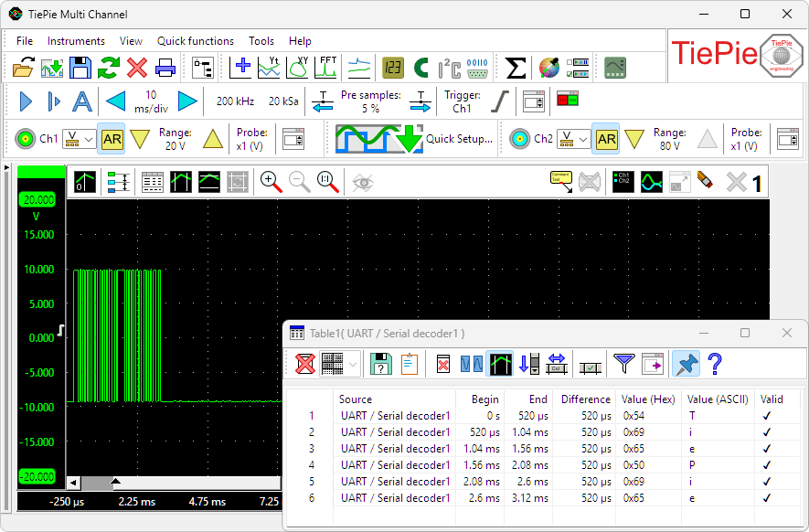Start continuous measuring with play icon
Image resolution: width=809 pixels, height=532 pixels.
click(x=26, y=101)
